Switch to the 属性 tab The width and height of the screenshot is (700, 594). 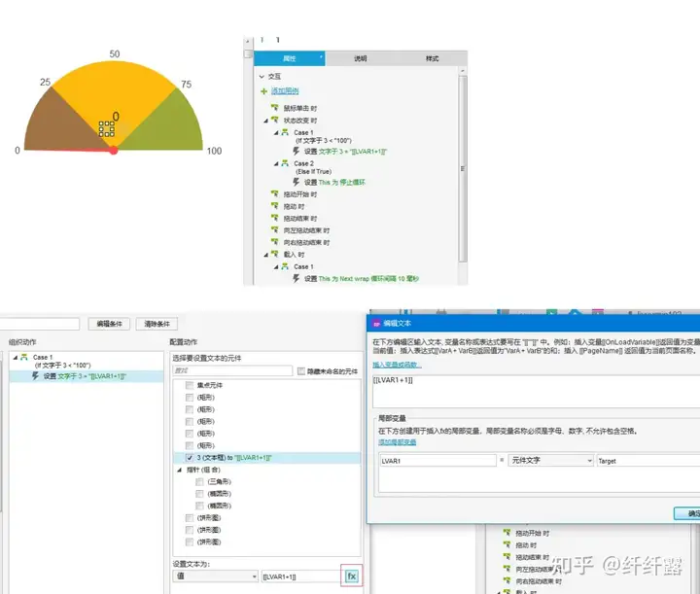pyautogui.click(x=290, y=58)
